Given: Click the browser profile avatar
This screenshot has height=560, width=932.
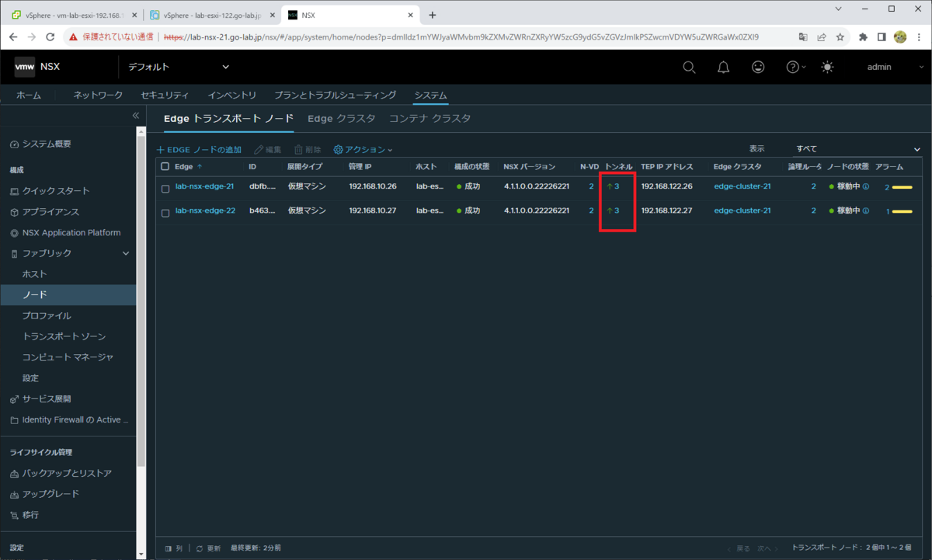Looking at the screenshot, I should pos(900,37).
